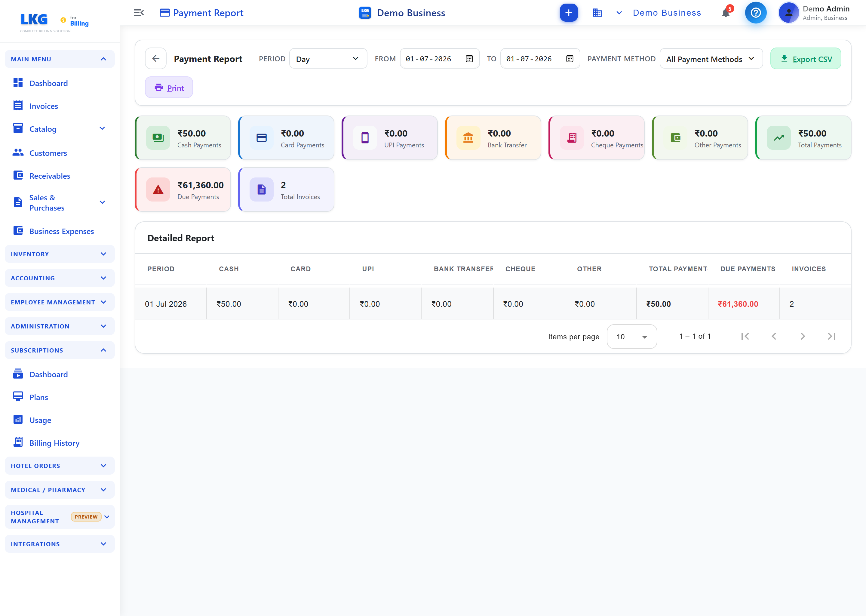Expand the ADMINISTRATION section
The height and width of the screenshot is (616, 866).
tap(60, 326)
